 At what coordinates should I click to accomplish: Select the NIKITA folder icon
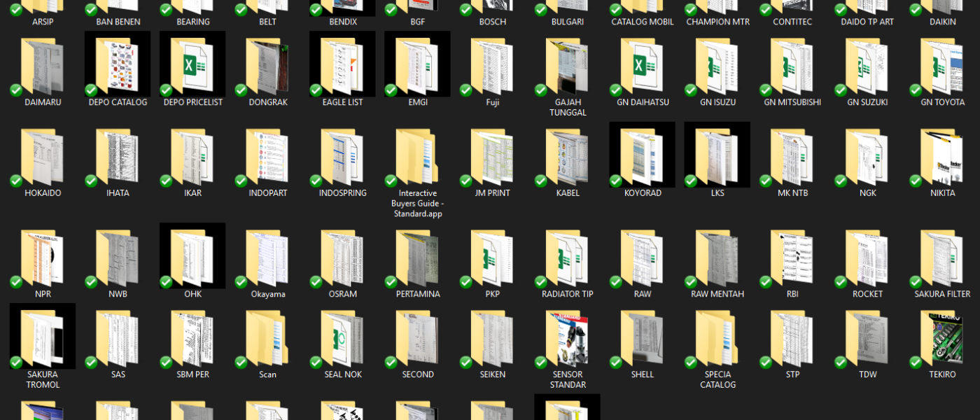[942, 158]
